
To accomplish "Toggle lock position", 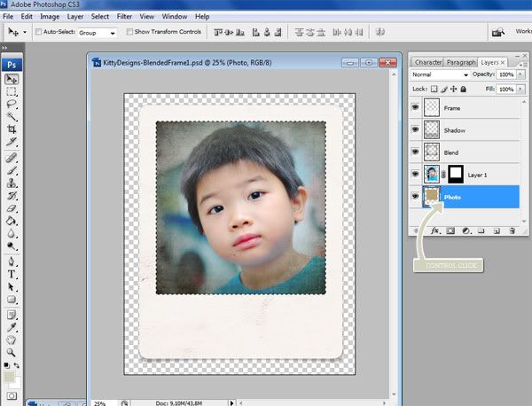I will 454,89.
